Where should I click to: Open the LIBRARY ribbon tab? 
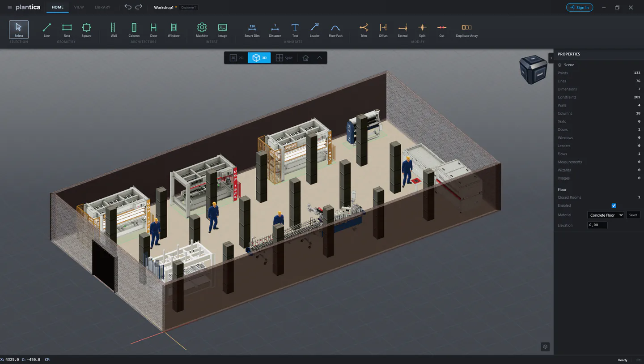[x=102, y=7]
